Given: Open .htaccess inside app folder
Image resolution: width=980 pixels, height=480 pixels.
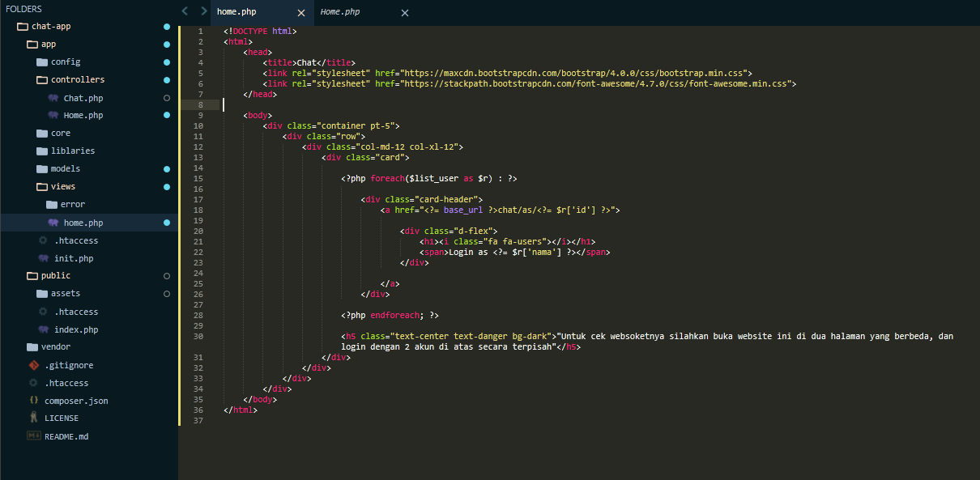Looking at the screenshot, I should tap(75, 240).
